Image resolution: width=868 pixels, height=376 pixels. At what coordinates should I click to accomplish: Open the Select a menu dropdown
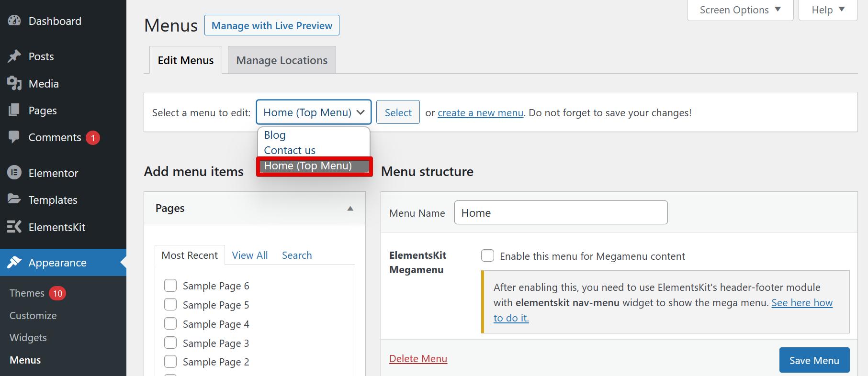click(314, 112)
